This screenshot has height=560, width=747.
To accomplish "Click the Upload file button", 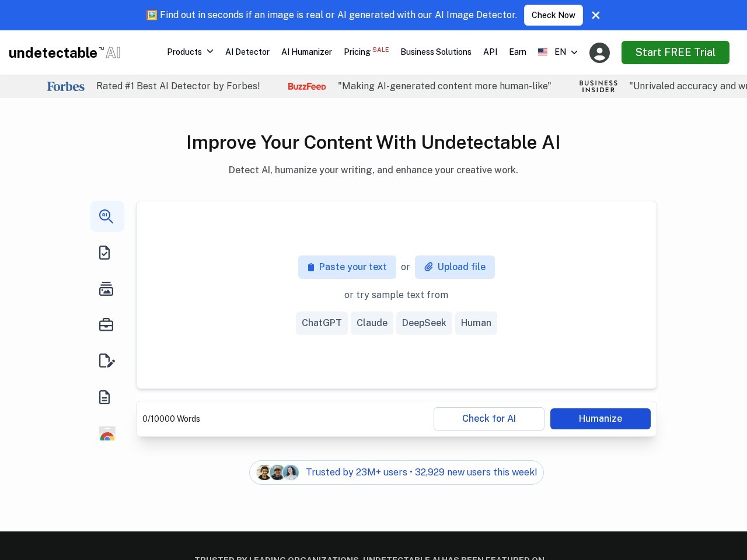I will click(455, 267).
